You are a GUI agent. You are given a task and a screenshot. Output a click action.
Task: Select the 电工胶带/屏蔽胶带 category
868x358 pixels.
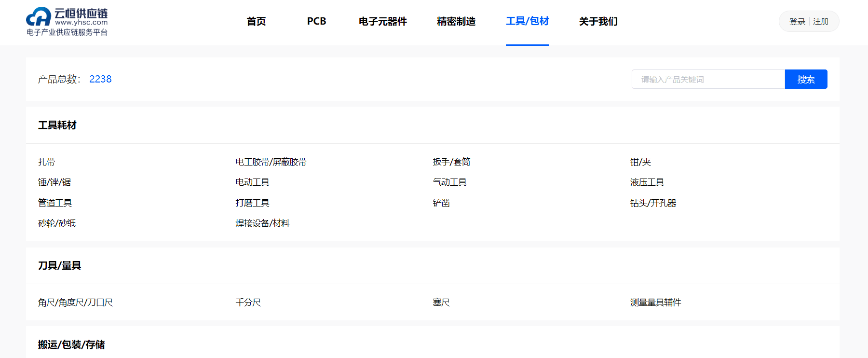coord(271,162)
